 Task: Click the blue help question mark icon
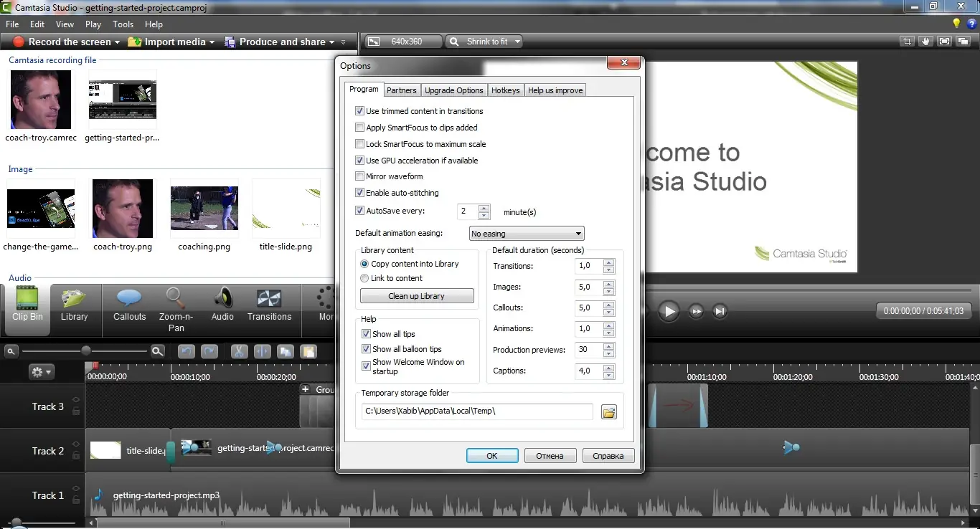tap(972, 24)
